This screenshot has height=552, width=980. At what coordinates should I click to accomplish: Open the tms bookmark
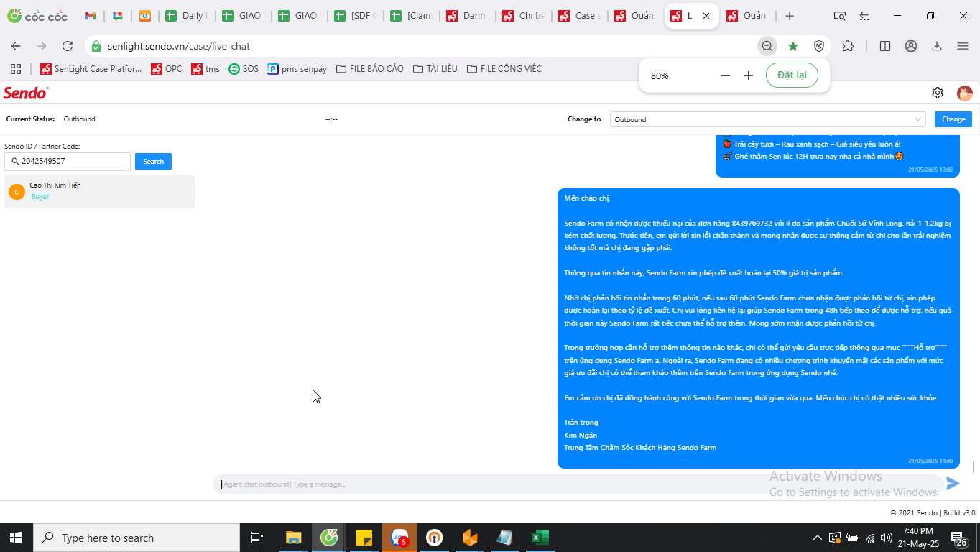[205, 69]
